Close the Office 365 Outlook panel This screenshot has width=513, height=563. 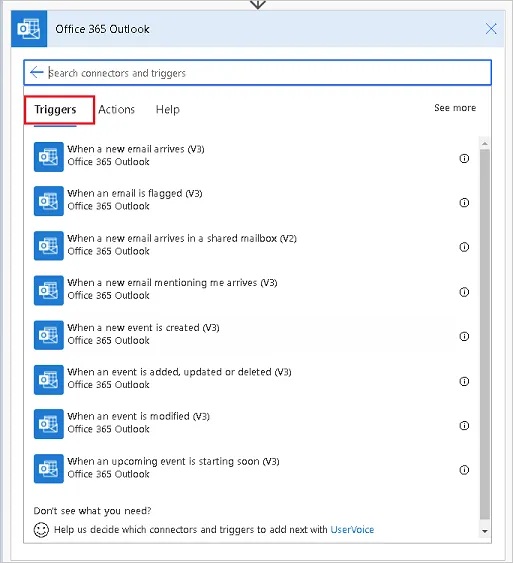[x=491, y=29]
